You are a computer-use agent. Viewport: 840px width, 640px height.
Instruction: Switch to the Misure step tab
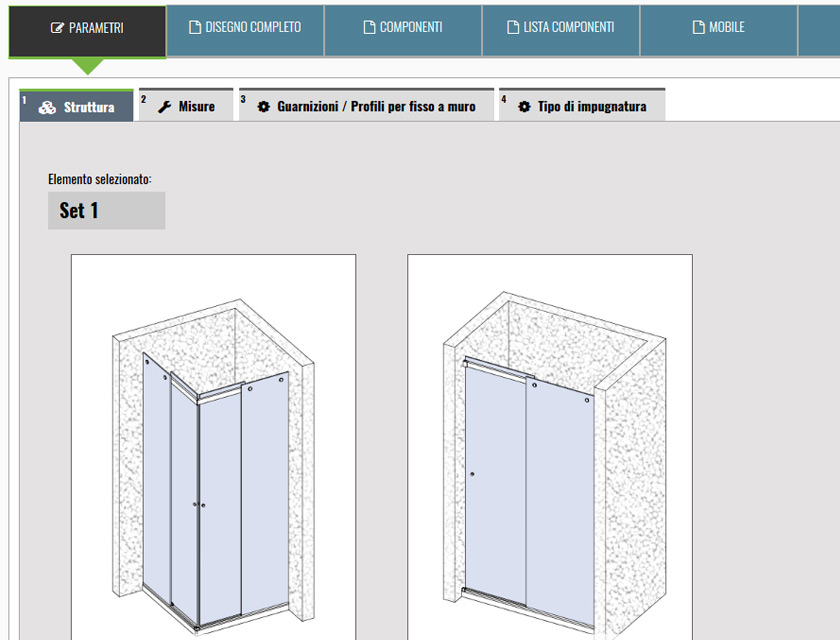(x=186, y=106)
